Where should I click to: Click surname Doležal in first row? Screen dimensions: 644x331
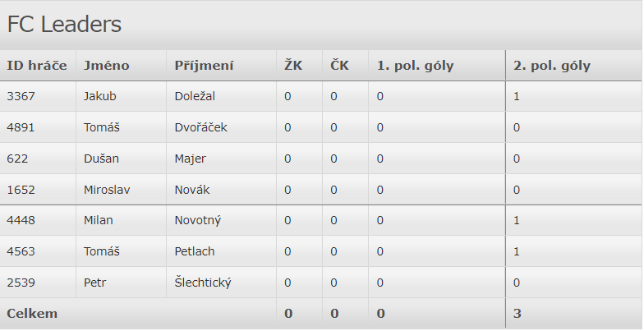pyautogui.click(x=195, y=96)
